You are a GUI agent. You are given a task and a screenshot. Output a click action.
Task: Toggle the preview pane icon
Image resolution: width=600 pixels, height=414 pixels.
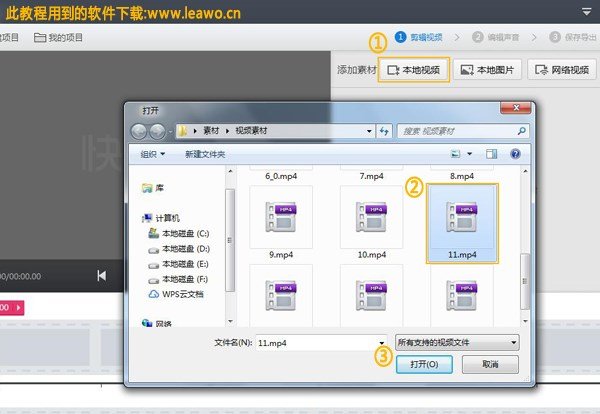coord(491,154)
